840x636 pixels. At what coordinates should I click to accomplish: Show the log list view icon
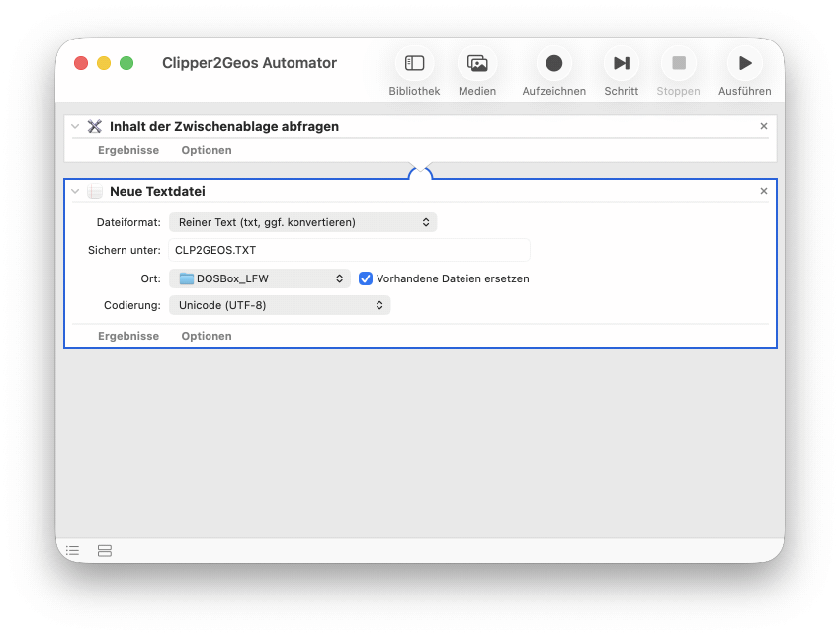click(73, 551)
